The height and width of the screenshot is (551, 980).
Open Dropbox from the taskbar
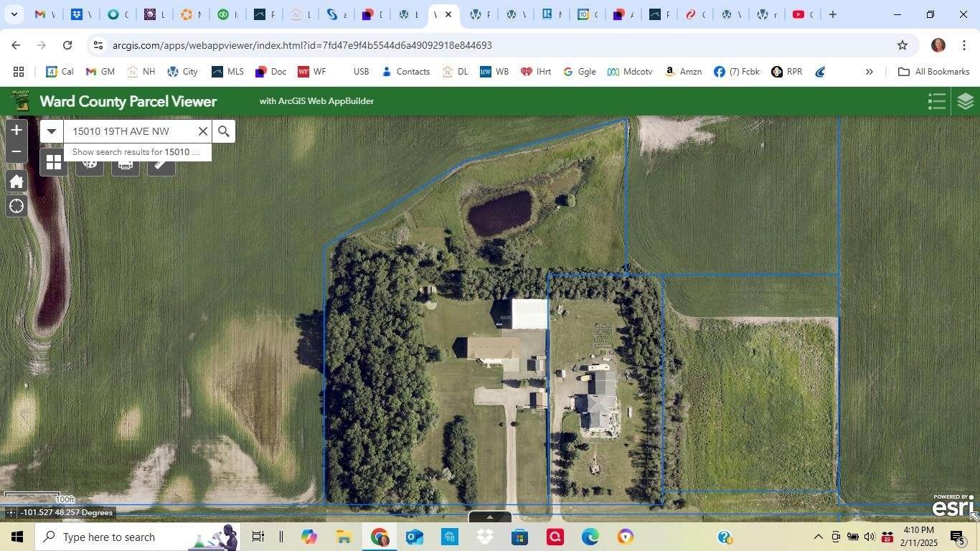coord(485,537)
